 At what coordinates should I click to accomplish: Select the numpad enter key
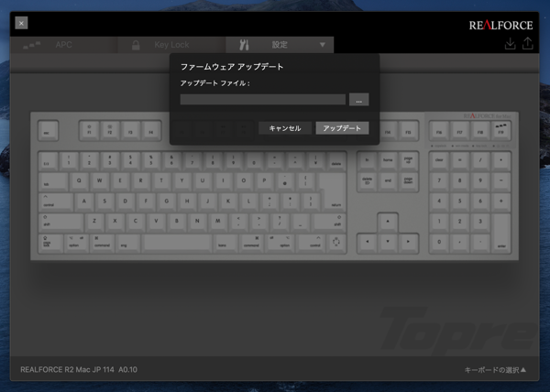click(x=501, y=233)
